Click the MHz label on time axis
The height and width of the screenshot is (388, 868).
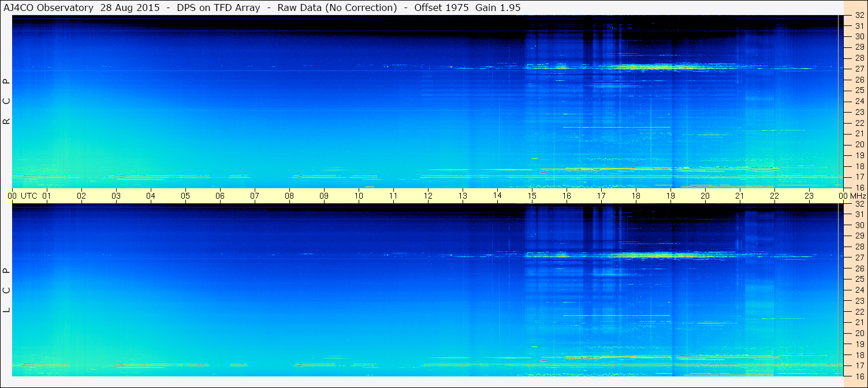pos(859,196)
